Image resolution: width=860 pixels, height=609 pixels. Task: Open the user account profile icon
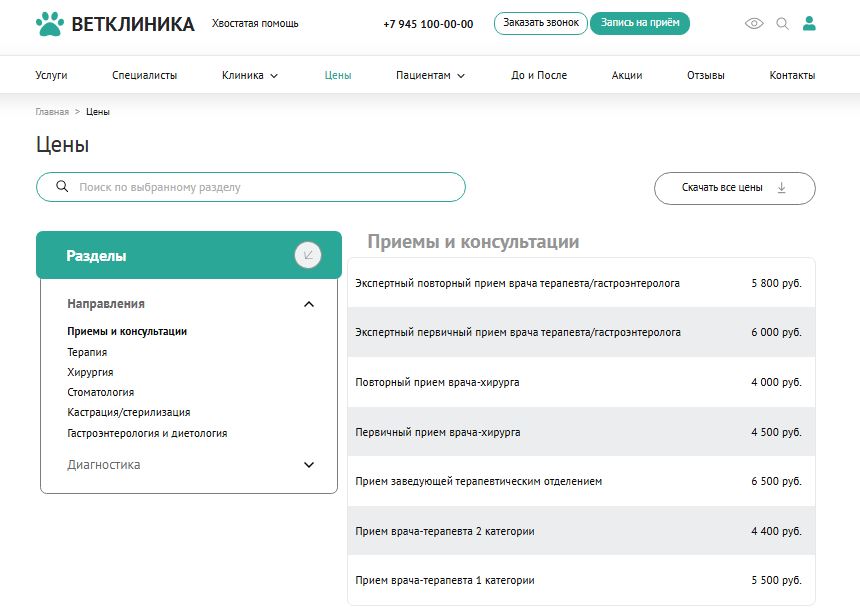[x=810, y=23]
